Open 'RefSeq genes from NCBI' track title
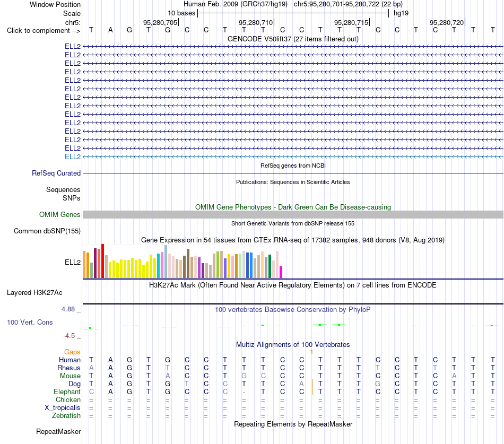 [293, 166]
